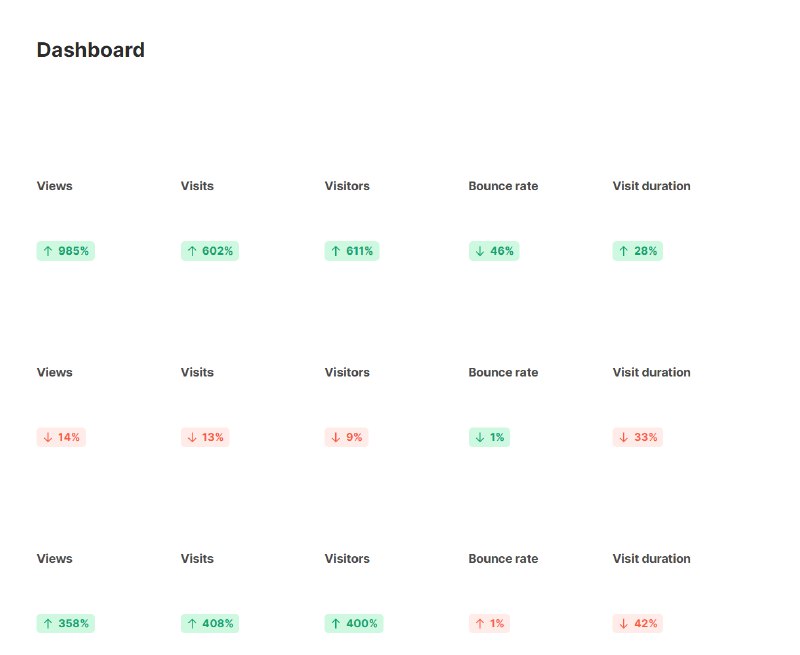
Task: Click the down arrow in the 14% badge
Action: point(48,437)
